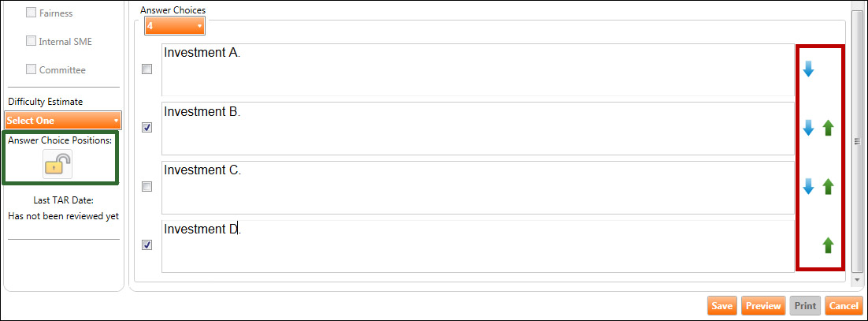The width and height of the screenshot is (868, 321).
Task: Click inside the Investment A text field
Action: (477, 69)
